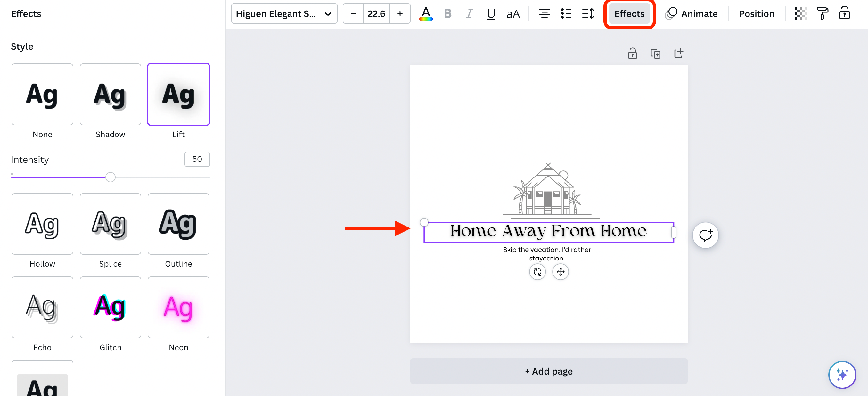This screenshot has height=396, width=868.
Task: Open the Higuen Elegant font dropdown
Action: tap(284, 13)
